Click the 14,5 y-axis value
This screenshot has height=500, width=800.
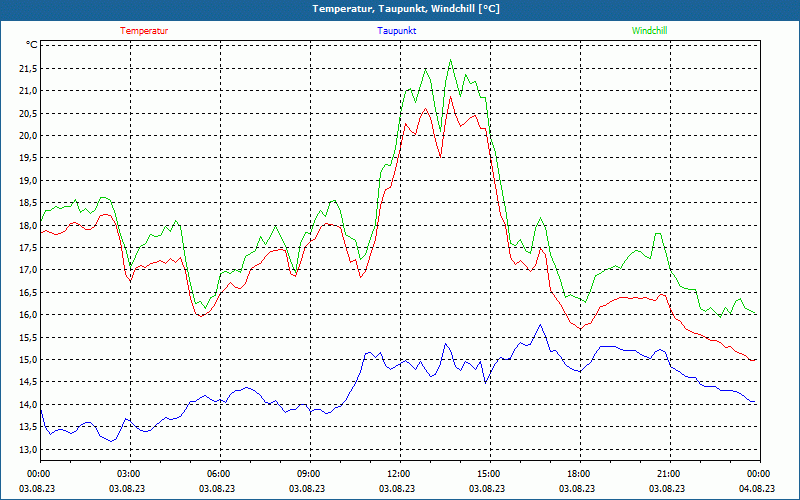pos(28,382)
